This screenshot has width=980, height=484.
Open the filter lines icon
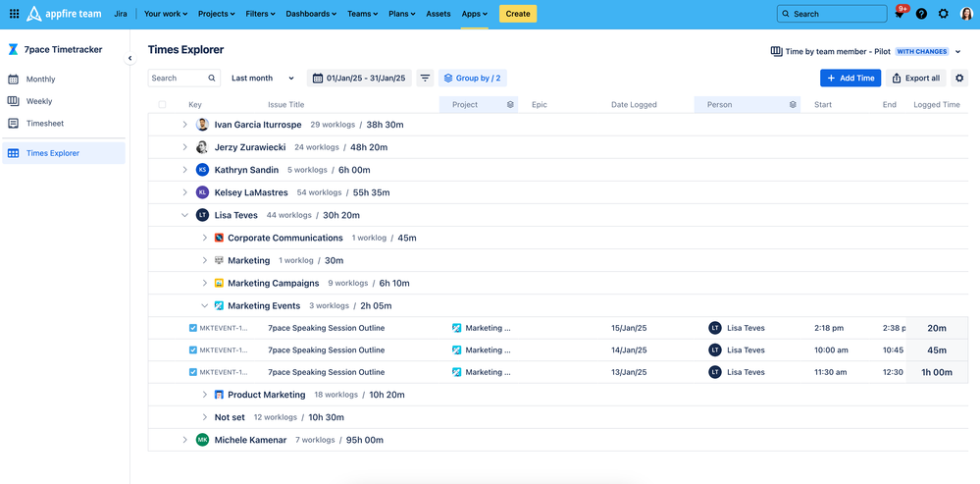click(425, 79)
